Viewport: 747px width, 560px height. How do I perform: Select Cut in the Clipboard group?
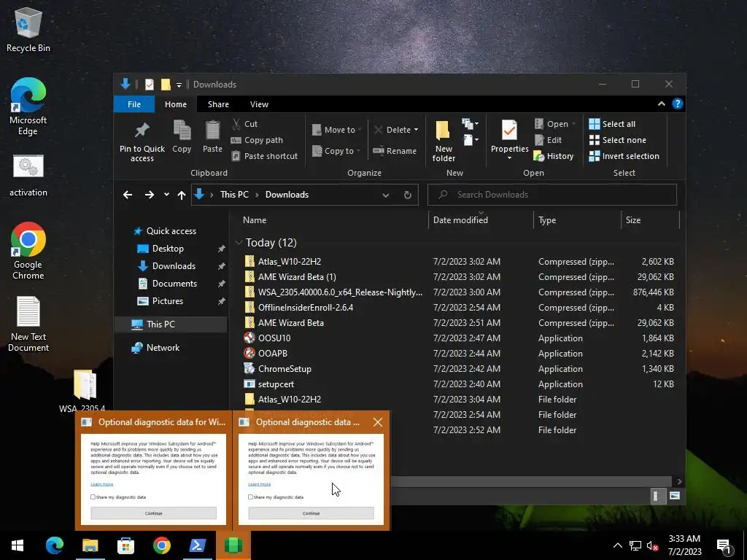(245, 124)
